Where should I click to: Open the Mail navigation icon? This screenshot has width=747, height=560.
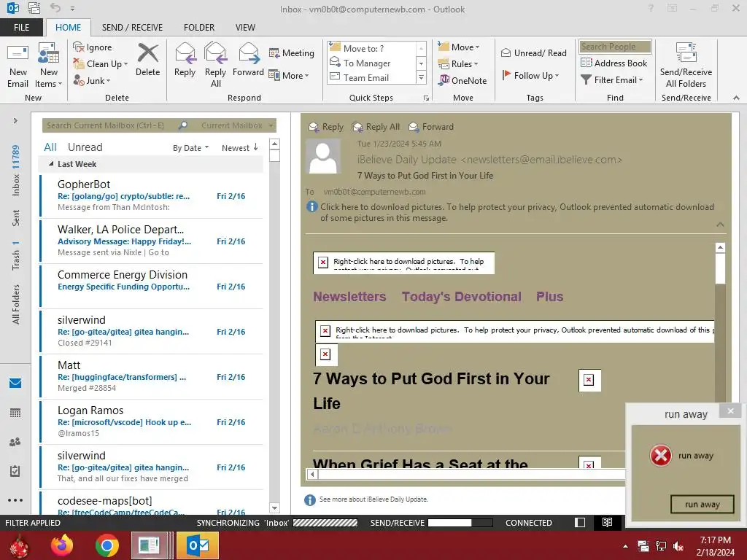15,383
